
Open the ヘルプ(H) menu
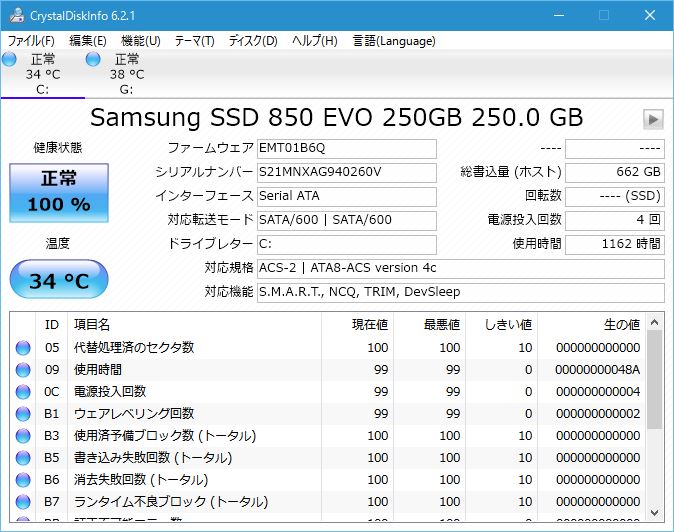[x=315, y=41]
